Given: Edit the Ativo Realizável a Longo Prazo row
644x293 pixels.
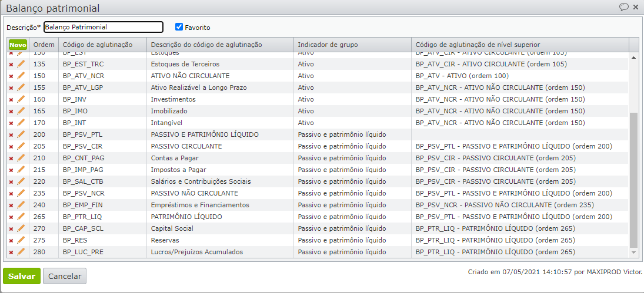Looking at the screenshot, I should click(21, 87).
